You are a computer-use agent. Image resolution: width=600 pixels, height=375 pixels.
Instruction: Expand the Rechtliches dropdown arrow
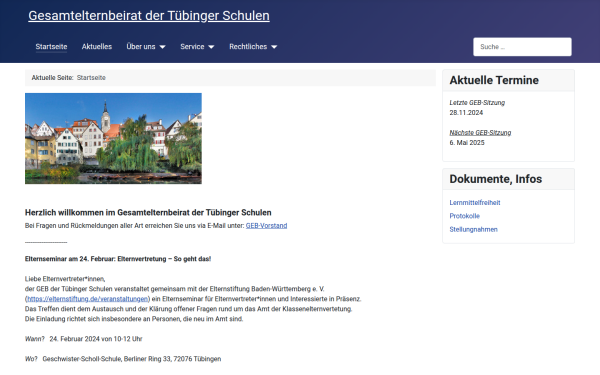click(274, 47)
